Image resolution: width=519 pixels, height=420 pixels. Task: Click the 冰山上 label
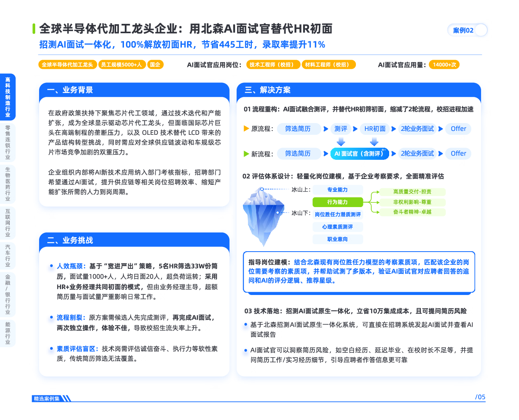(301, 189)
